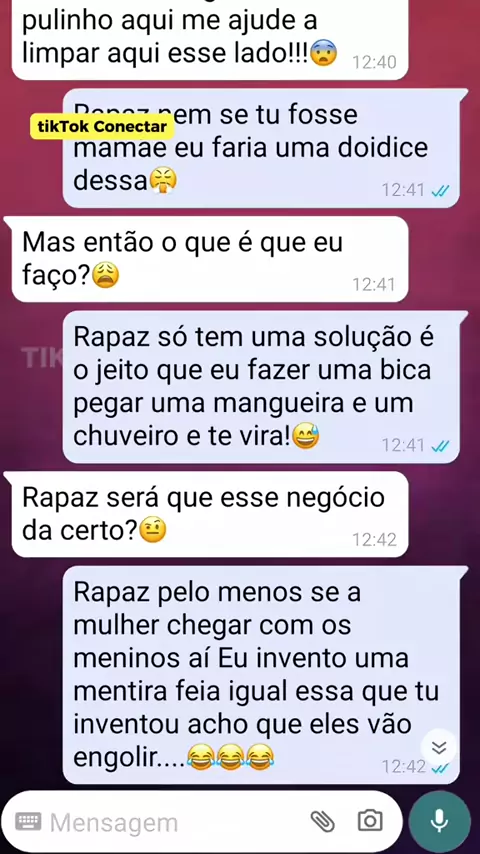Open the camera from message bar
Screen dimensions: 480x854
[370, 820]
